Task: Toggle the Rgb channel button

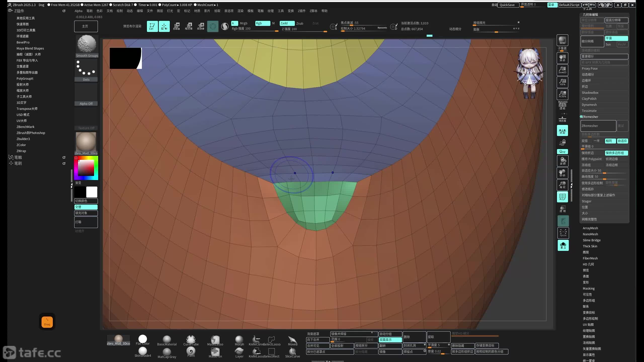Action: 263,23
